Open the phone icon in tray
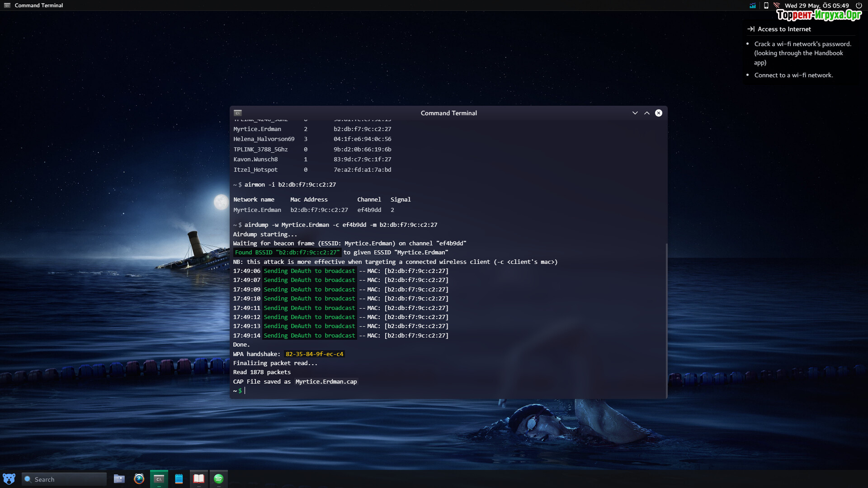Screen dimensions: 868x488 click(766, 5)
